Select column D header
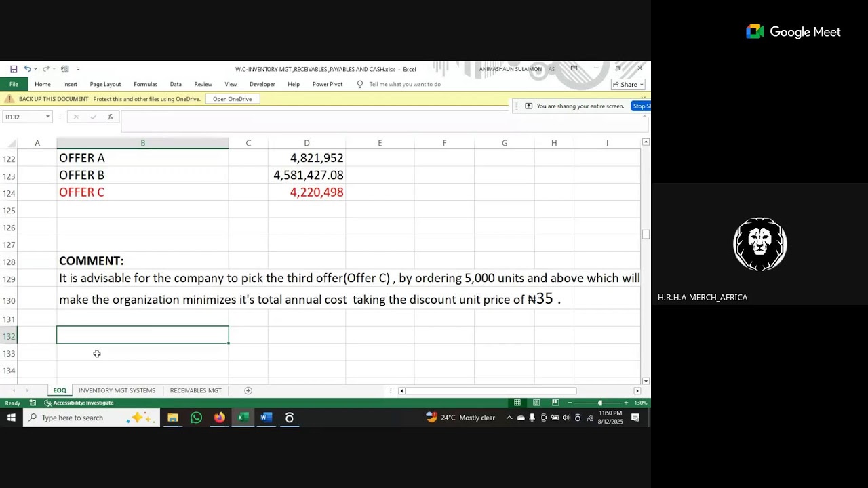Viewport: 868px width, 488px height. pos(307,143)
